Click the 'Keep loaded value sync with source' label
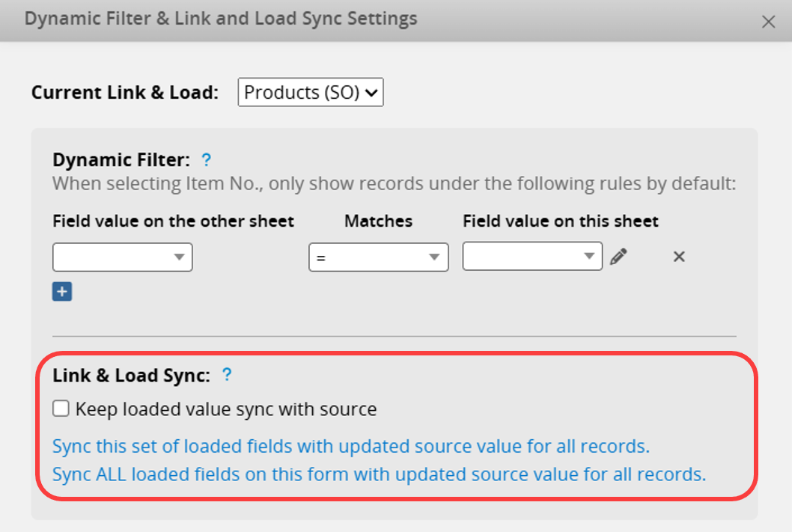 225,409
